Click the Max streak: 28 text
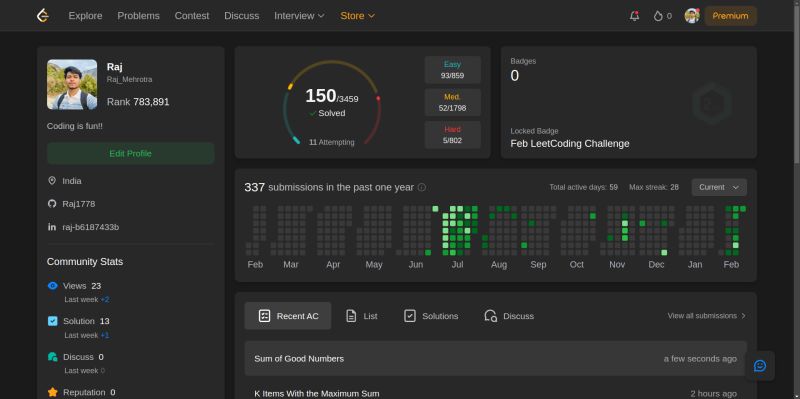This screenshot has height=399, width=800. (x=654, y=187)
